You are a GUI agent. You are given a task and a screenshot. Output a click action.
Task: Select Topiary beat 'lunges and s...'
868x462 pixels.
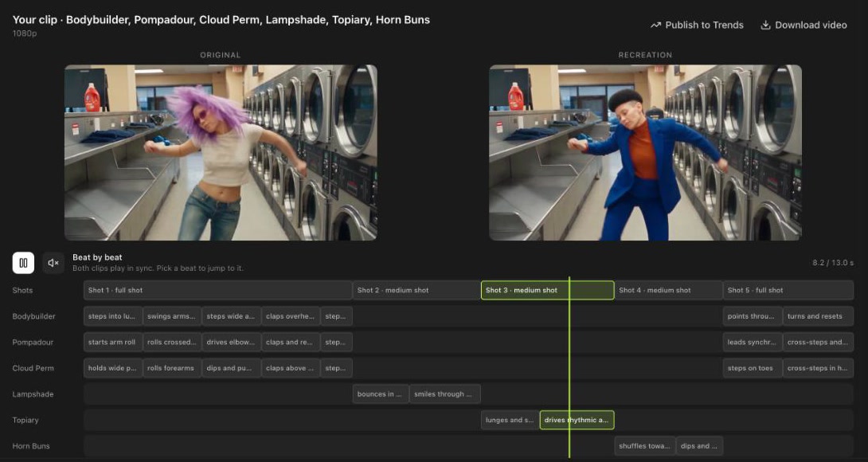[510, 420]
